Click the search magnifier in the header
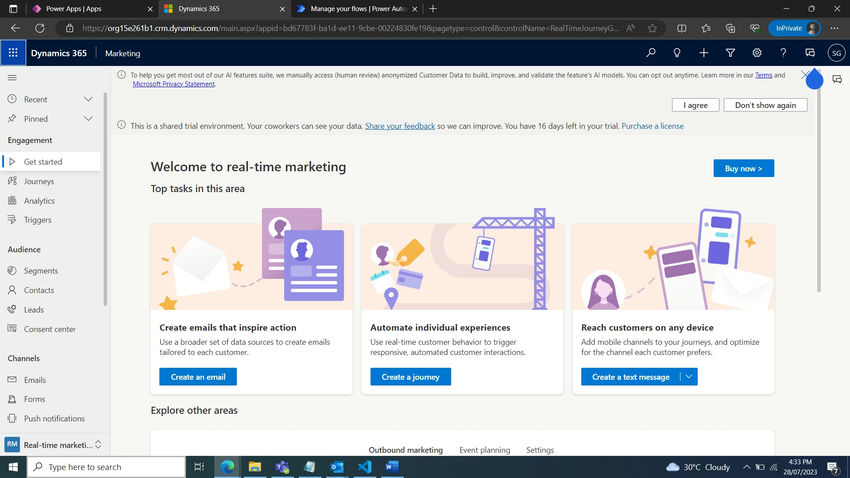Viewport: 850px width, 478px height. point(651,53)
